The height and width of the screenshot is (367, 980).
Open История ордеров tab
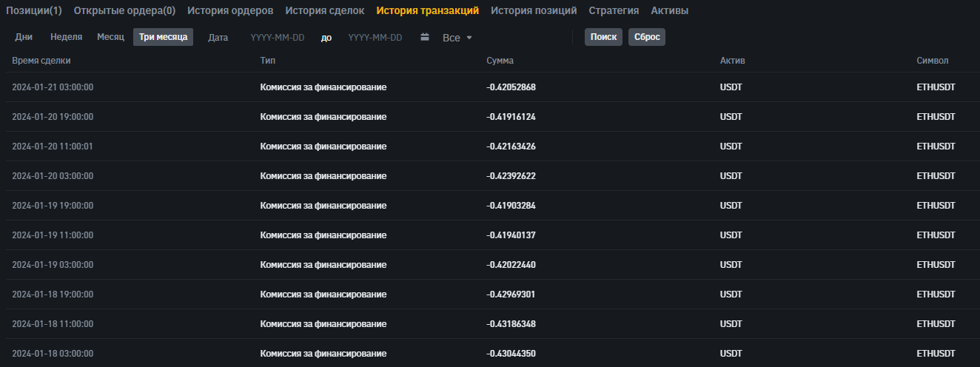(230, 11)
